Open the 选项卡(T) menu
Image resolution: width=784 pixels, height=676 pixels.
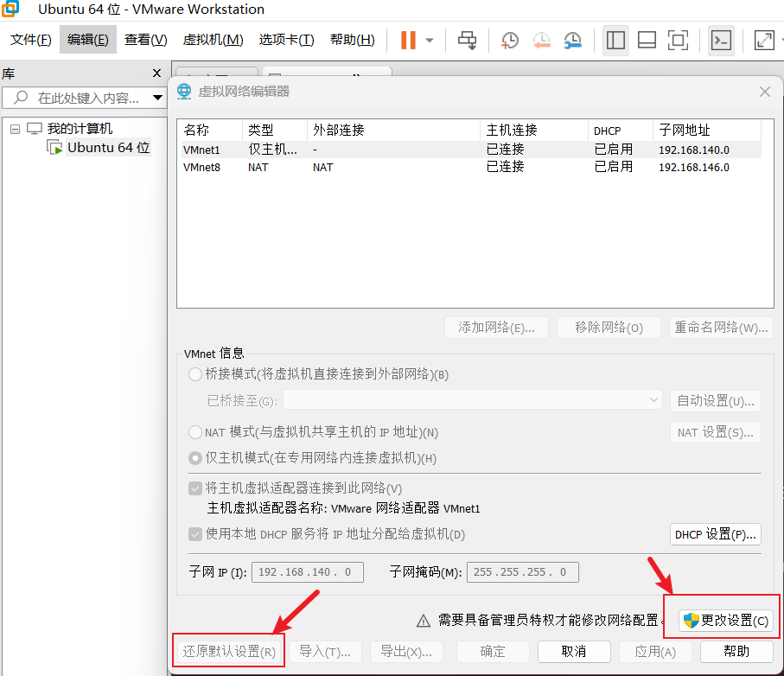287,40
